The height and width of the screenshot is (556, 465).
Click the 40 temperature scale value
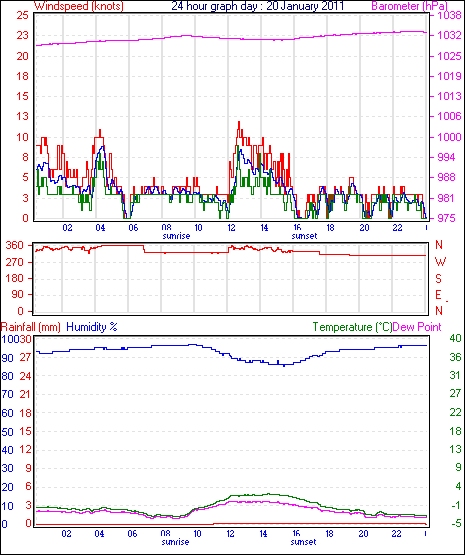click(455, 338)
